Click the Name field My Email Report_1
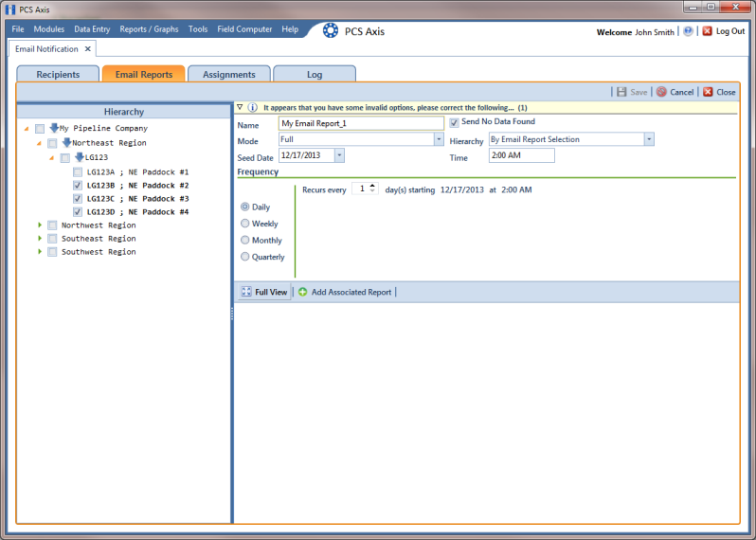The width and height of the screenshot is (756, 540). click(361, 123)
